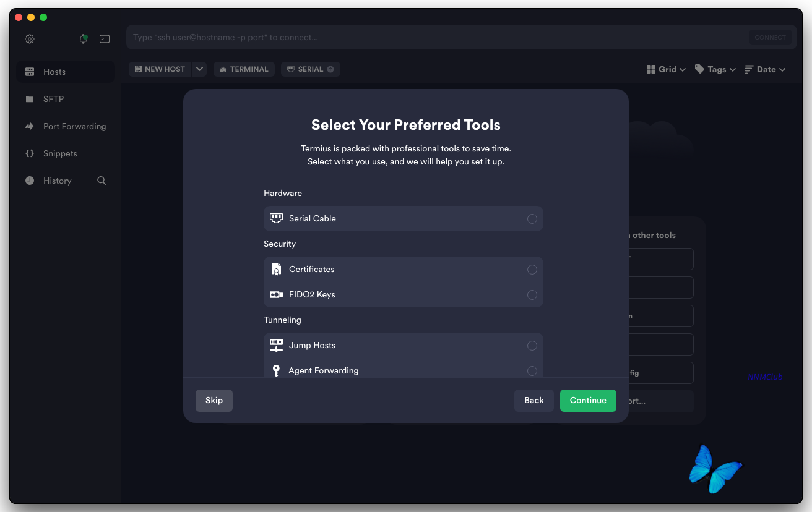Tick the FIDO2 Keys option
Image resolution: width=812 pixels, height=512 pixels.
pyautogui.click(x=404, y=294)
